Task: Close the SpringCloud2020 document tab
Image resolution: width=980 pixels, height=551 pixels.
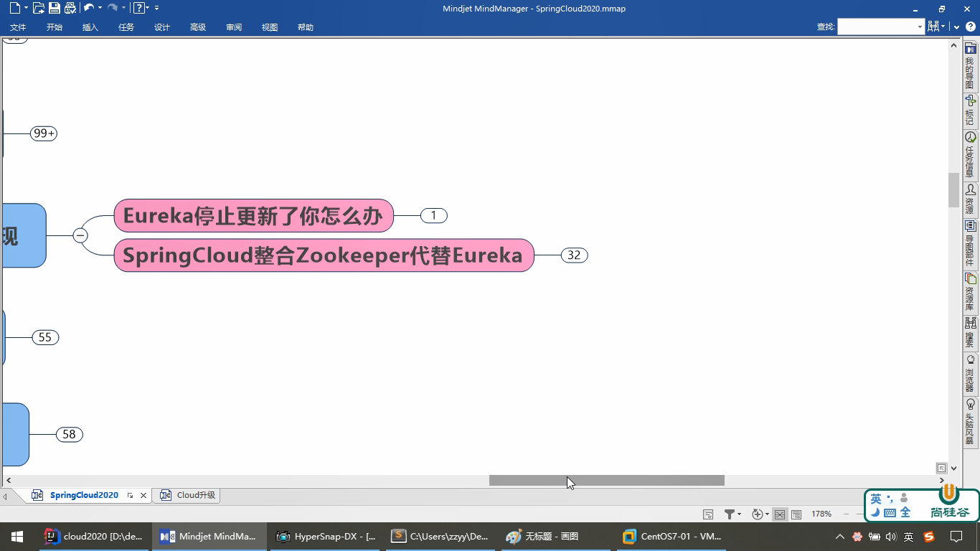Action: pyautogui.click(x=143, y=495)
